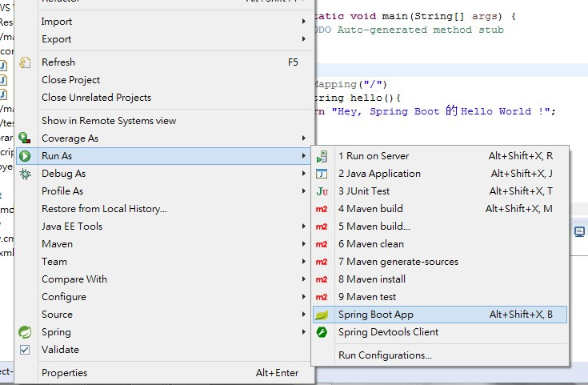Open the Compare With entry
588x385 pixels.
point(164,279)
